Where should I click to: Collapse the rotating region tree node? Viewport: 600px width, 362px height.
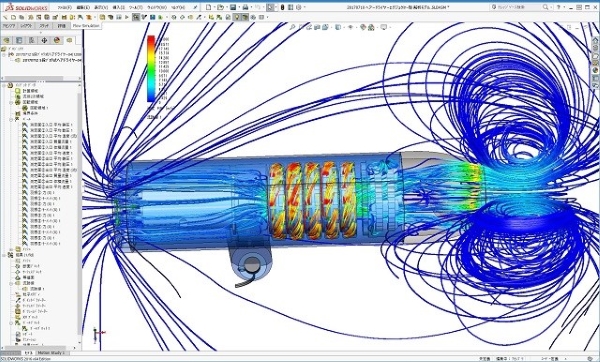click(x=11, y=102)
